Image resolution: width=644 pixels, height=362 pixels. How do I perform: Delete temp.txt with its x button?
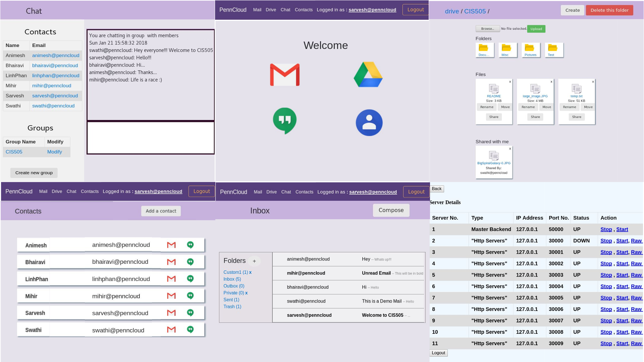[593, 82]
